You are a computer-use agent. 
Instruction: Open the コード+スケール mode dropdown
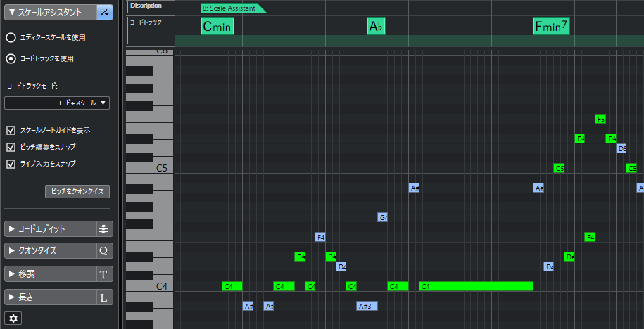tap(57, 103)
